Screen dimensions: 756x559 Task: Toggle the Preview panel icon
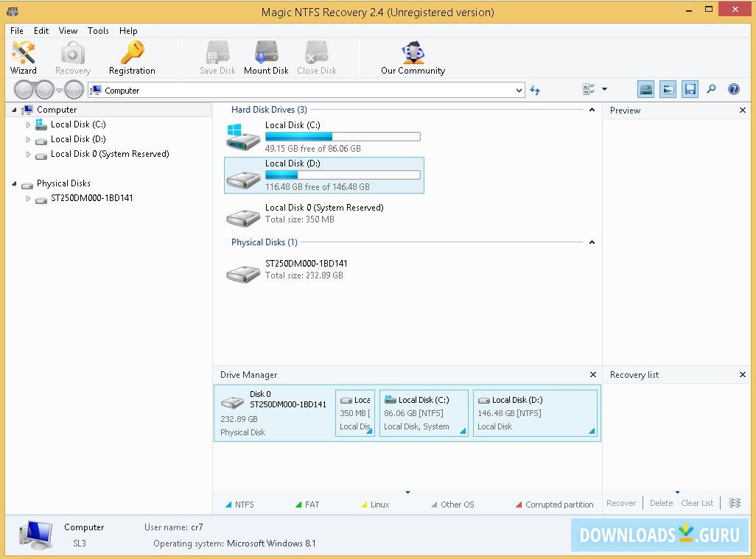pos(668,89)
